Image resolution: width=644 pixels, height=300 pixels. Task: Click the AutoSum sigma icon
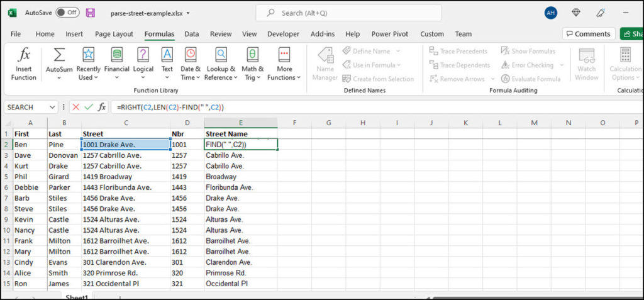click(59, 55)
